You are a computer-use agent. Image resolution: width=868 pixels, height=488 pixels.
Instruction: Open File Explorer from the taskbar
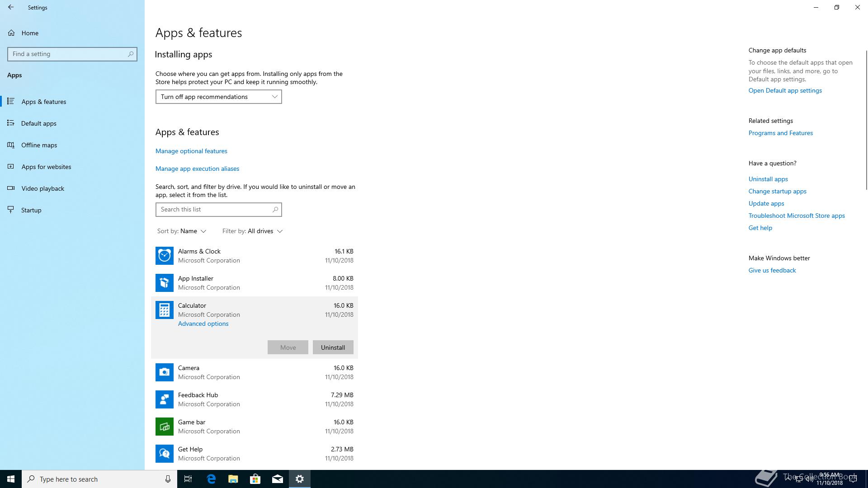coord(233,479)
